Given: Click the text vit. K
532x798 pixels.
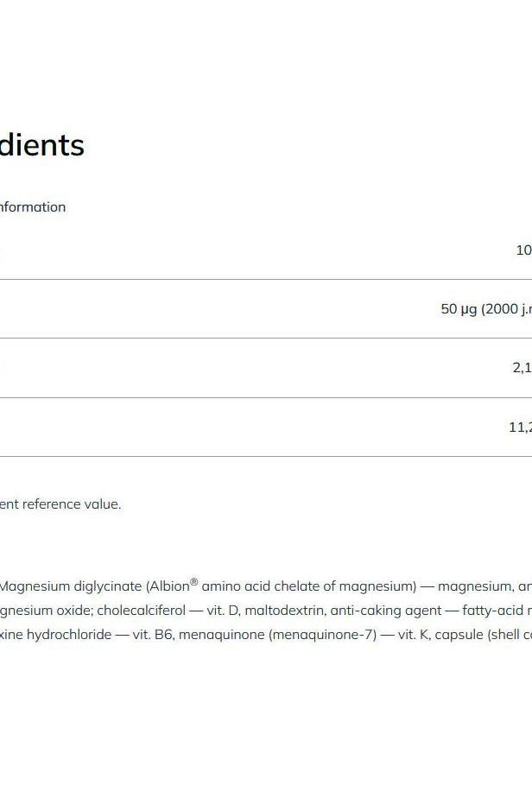Looking at the screenshot, I should click(413, 635).
